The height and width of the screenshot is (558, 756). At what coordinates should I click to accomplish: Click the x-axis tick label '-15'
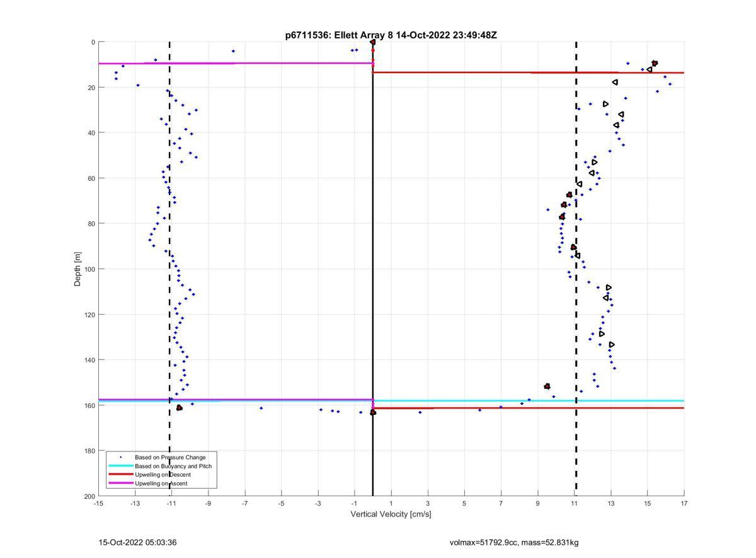pyautogui.click(x=98, y=504)
